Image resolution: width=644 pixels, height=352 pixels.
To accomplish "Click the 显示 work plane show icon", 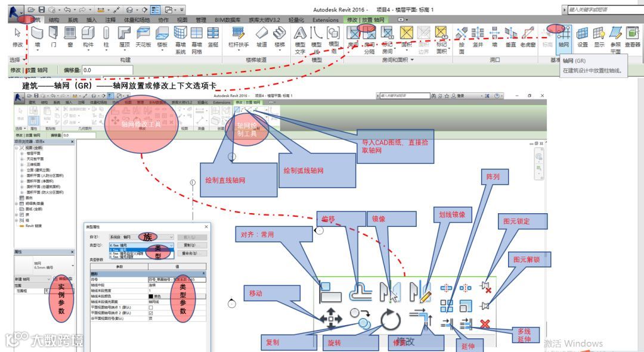I will pyautogui.click(x=599, y=33).
